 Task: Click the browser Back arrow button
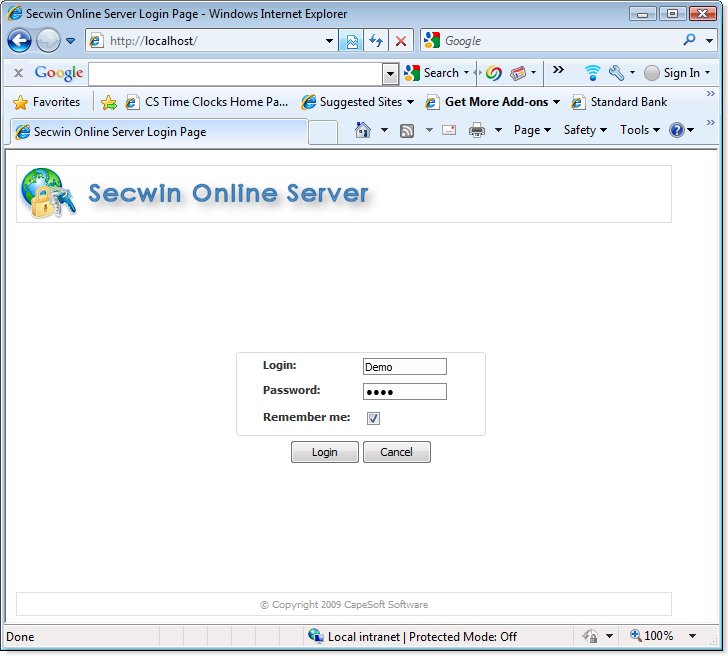click(x=19, y=41)
